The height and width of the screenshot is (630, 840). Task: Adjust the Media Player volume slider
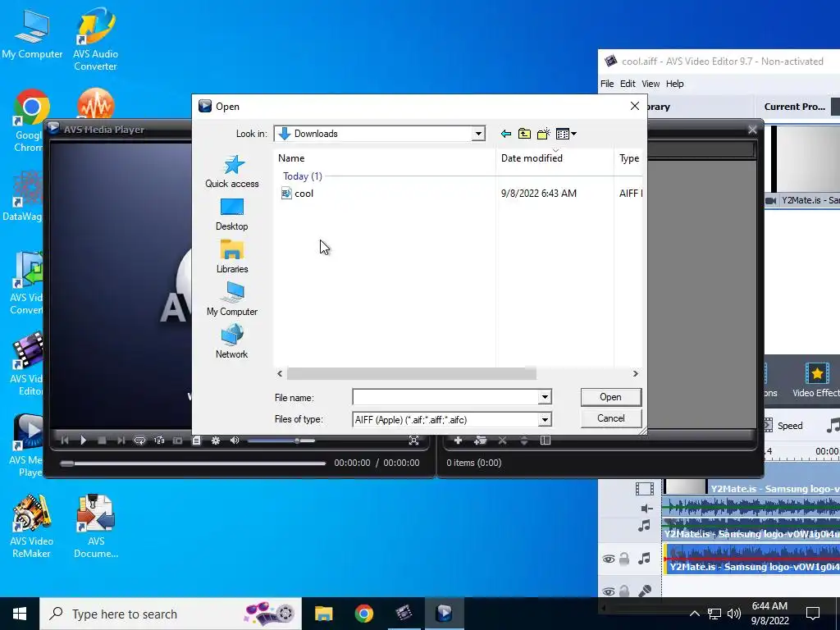pos(281,441)
